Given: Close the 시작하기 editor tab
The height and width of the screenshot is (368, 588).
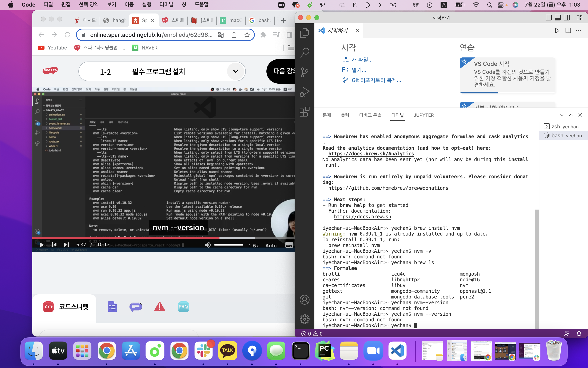Looking at the screenshot, I should 357,30.
